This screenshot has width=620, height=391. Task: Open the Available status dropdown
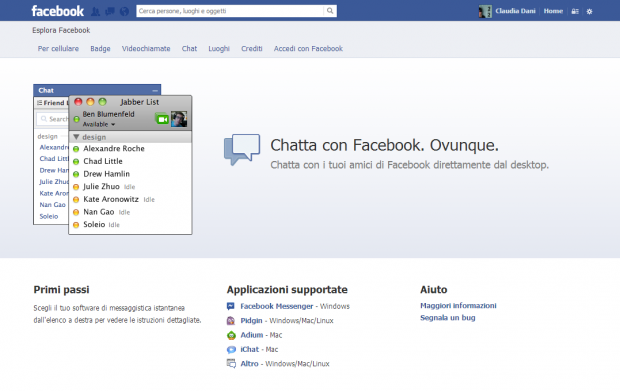click(99, 124)
